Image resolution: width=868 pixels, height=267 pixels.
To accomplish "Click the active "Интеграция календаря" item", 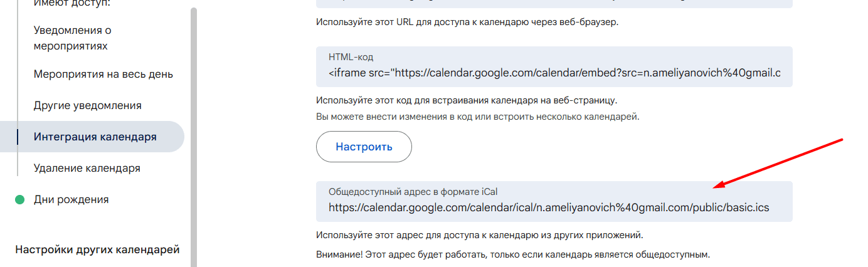I will [x=95, y=137].
